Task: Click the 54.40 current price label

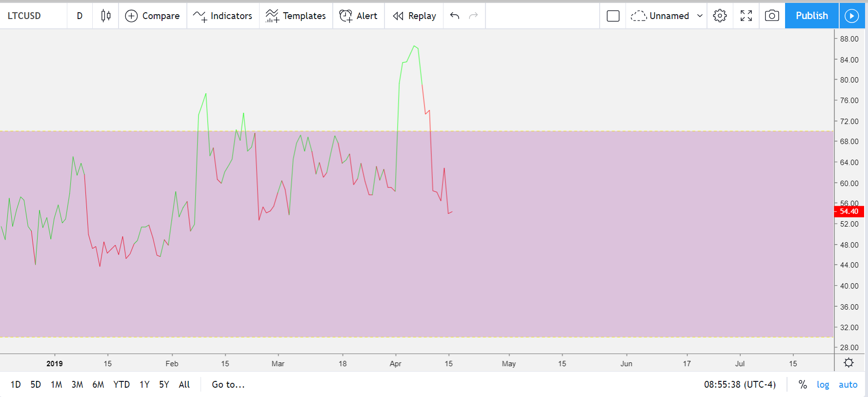Action: point(849,211)
